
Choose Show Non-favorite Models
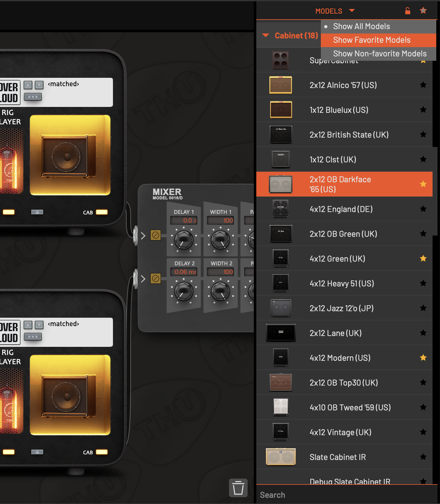pyautogui.click(x=379, y=54)
